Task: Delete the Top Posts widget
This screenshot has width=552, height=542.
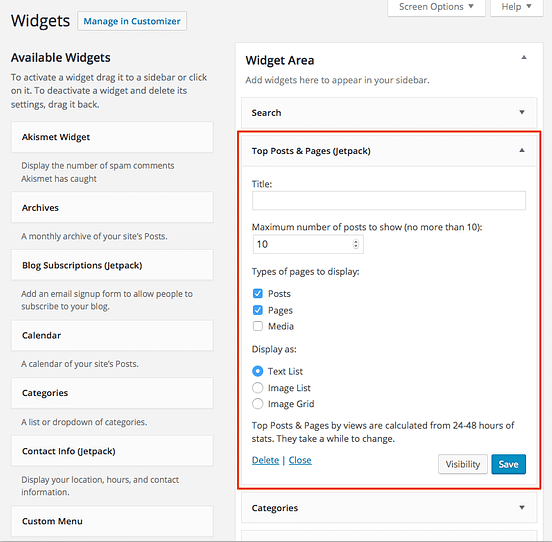Action: click(265, 460)
